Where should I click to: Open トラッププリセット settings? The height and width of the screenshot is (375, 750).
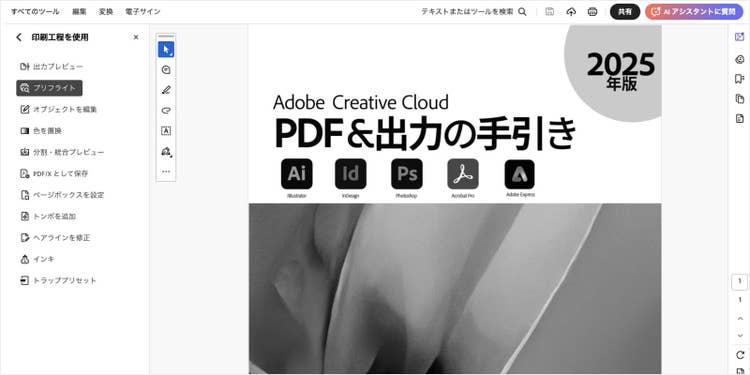click(x=58, y=280)
